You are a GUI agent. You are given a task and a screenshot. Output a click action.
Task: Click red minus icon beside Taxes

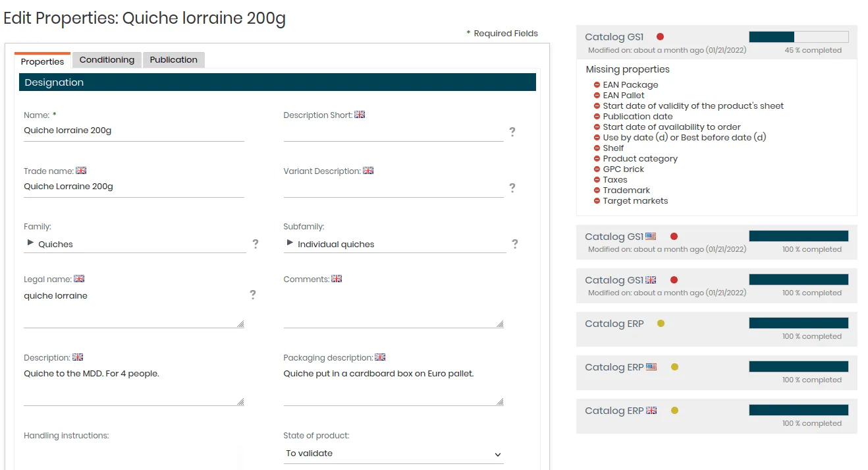pos(597,180)
